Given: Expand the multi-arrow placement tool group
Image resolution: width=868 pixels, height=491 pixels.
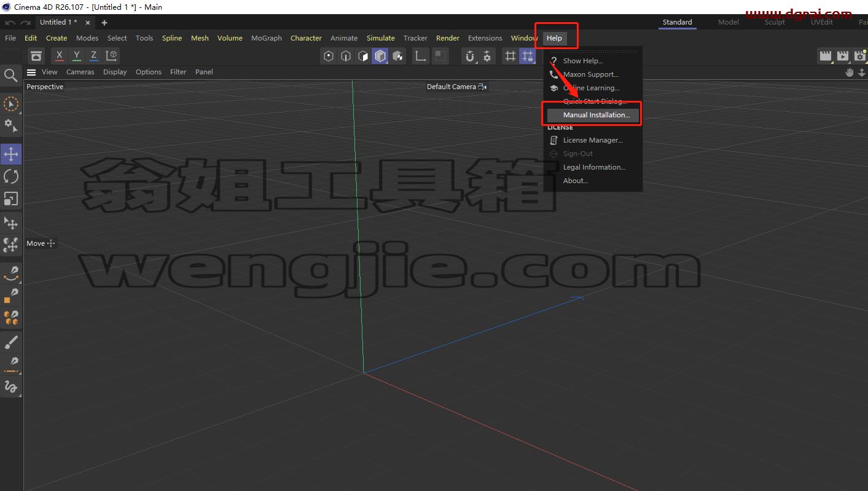Looking at the screenshot, I should (11, 245).
